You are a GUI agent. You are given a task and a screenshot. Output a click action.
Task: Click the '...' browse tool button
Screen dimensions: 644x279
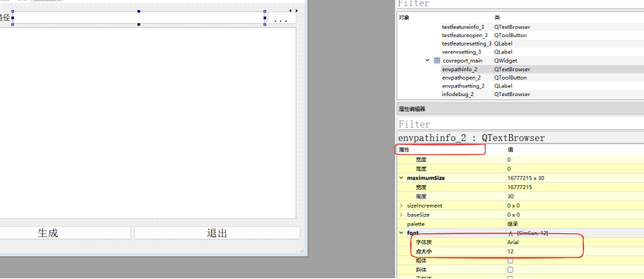tap(282, 19)
